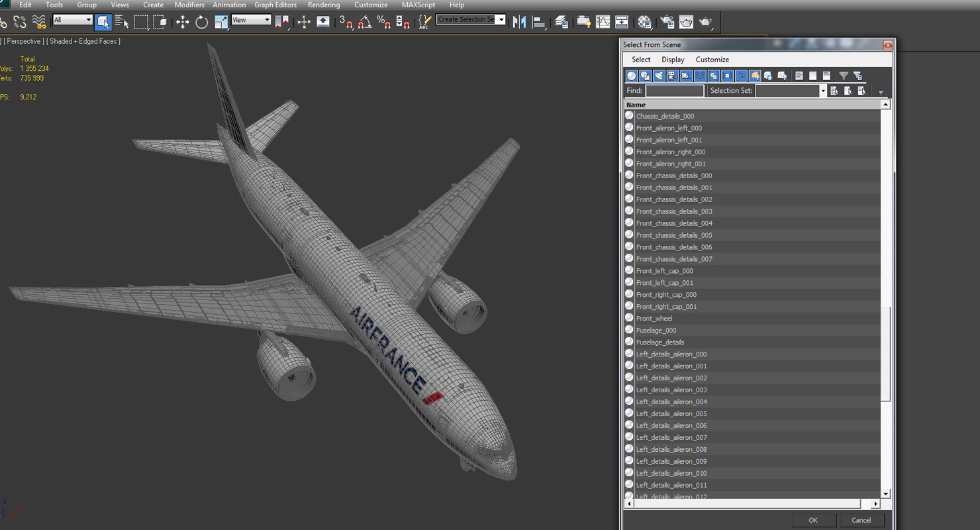Toggle Spinner Snap

403,22
